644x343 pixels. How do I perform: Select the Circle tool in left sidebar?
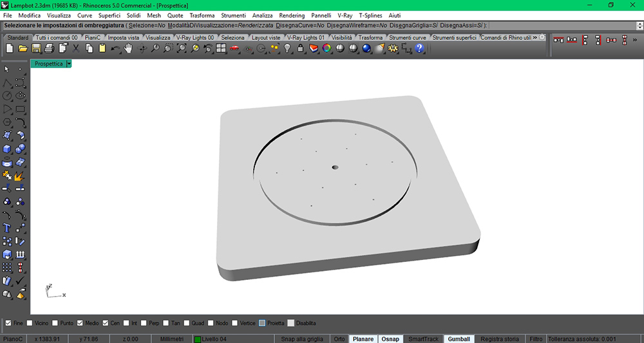7,96
